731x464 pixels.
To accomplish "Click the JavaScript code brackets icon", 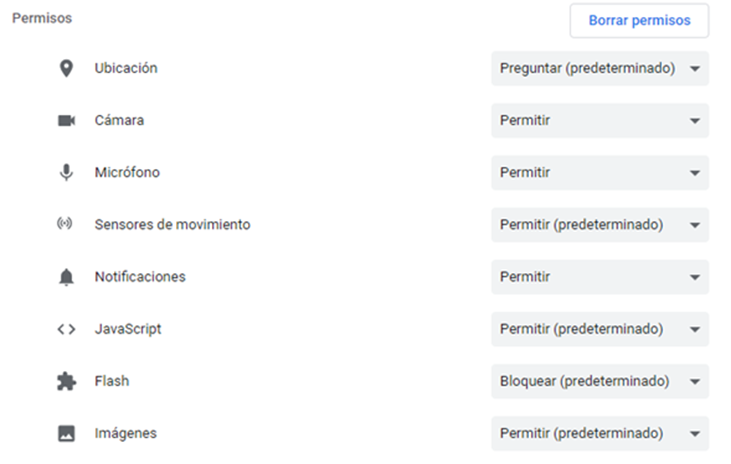I will point(66,329).
